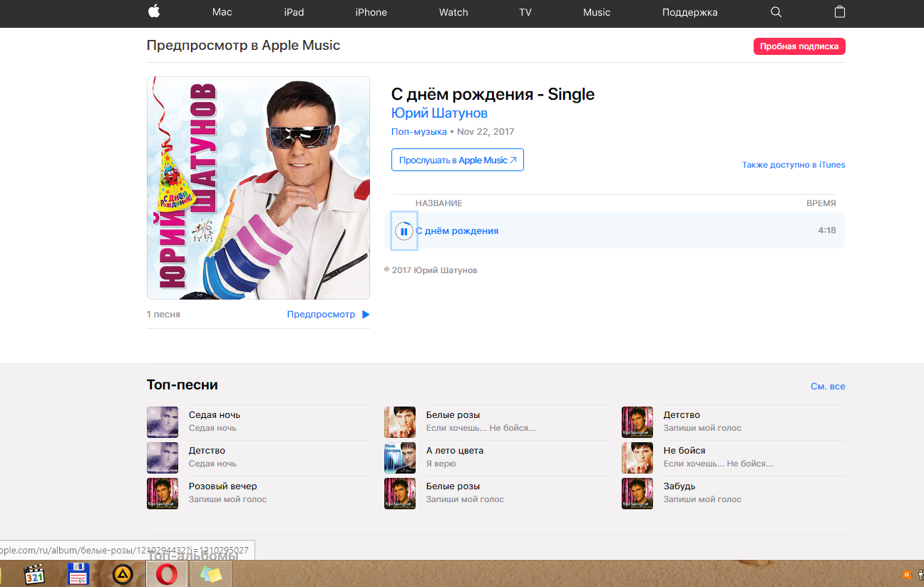Click the Пробная подписка button
The height and width of the screenshot is (587, 924).
pyautogui.click(x=799, y=46)
